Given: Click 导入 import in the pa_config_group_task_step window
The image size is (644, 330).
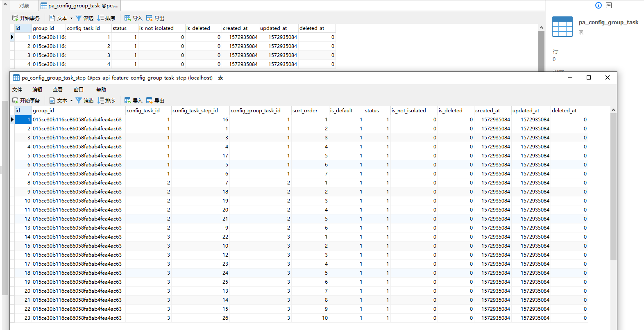Looking at the screenshot, I should tap(133, 100).
